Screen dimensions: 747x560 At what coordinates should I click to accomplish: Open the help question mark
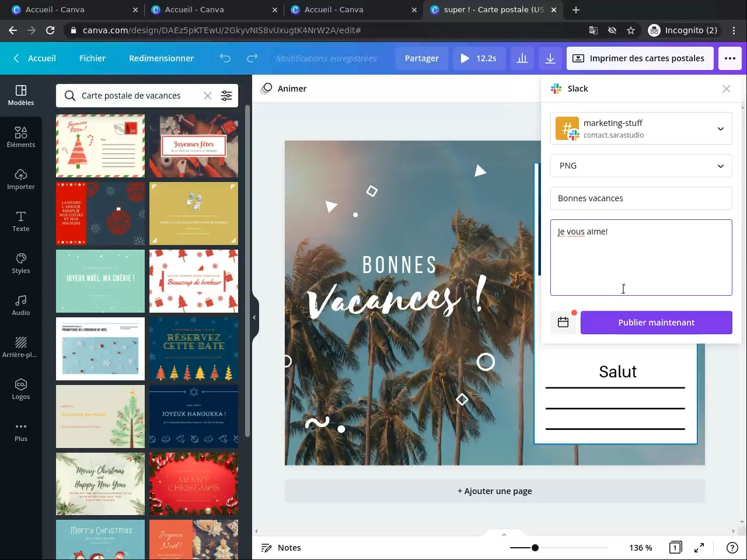click(732, 548)
